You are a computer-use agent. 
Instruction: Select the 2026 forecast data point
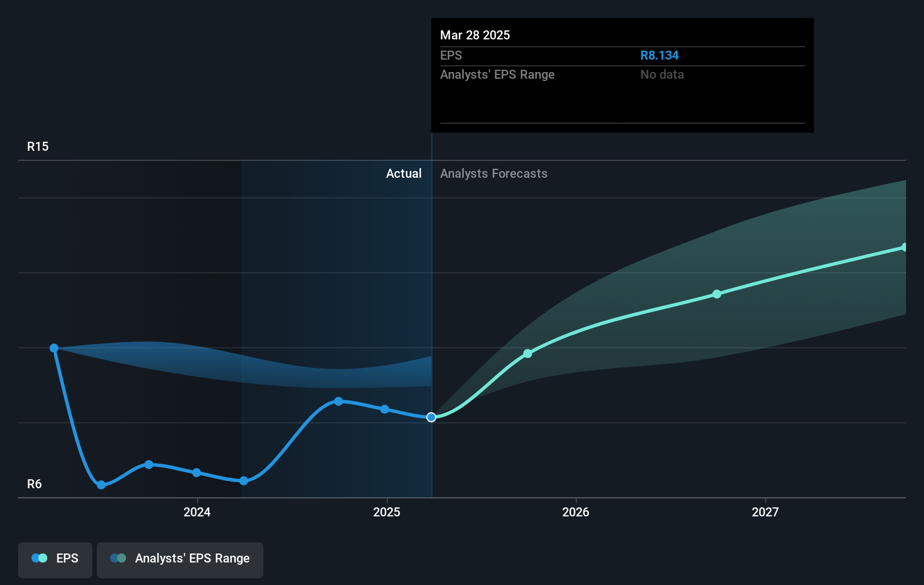527,353
